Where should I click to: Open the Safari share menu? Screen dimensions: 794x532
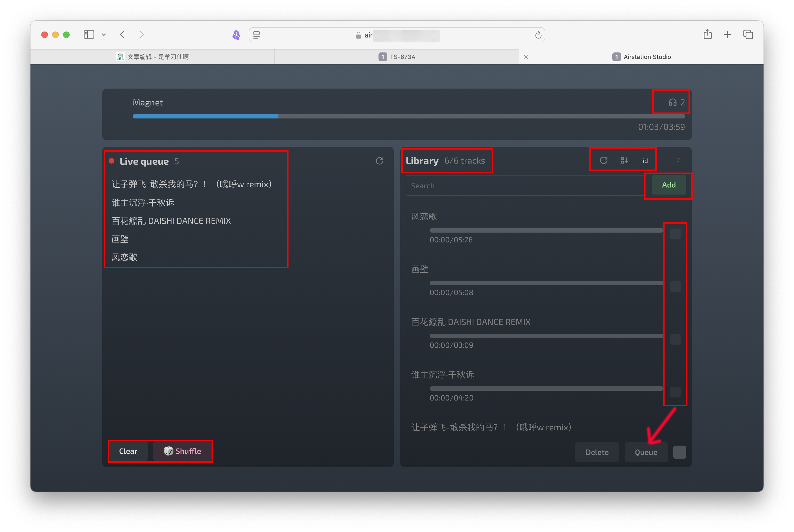(x=708, y=34)
